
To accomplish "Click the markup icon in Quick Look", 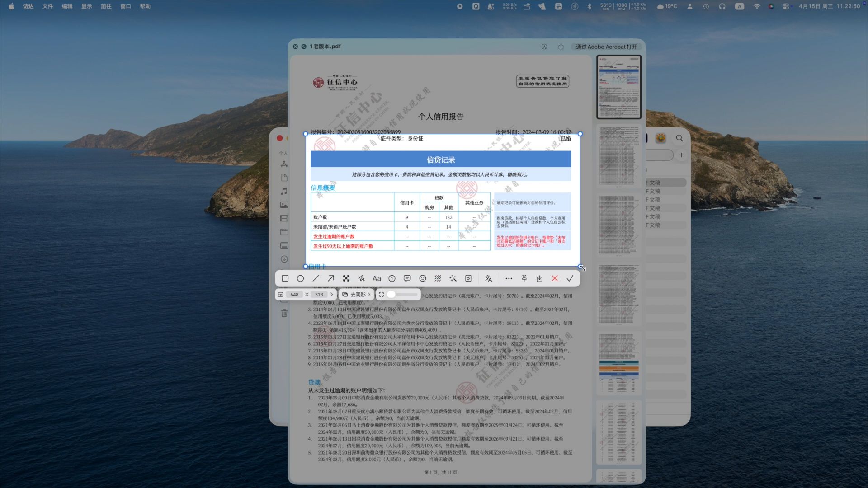I will [x=544, y=47].
